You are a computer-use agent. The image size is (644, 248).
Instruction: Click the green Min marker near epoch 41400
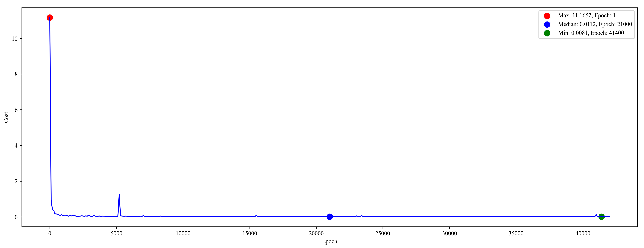click(601, 217)
